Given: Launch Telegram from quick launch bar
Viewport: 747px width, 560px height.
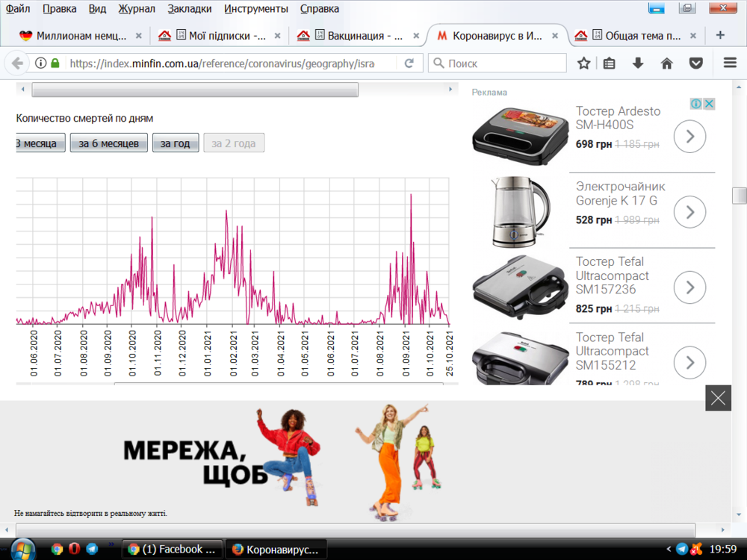Looking at the screenshot, I should pos(92,549).
